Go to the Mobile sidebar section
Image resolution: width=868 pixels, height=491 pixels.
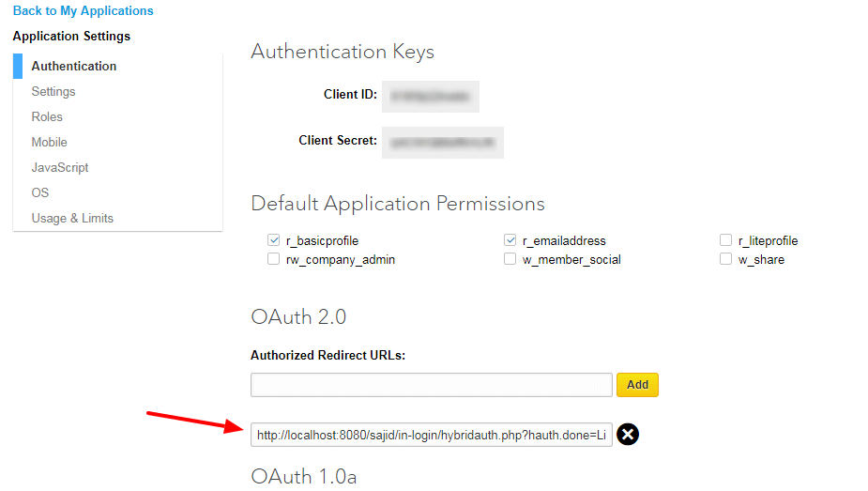50,143
